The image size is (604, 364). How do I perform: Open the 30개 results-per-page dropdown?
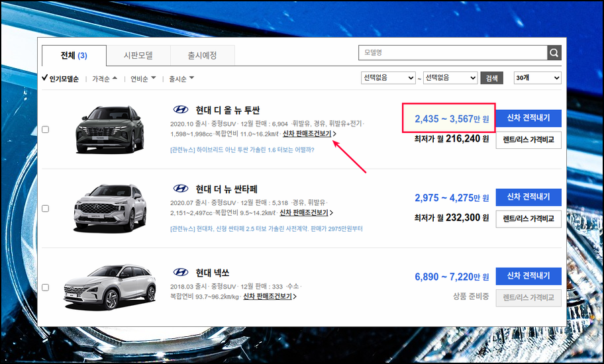click(x=537, y=77)
